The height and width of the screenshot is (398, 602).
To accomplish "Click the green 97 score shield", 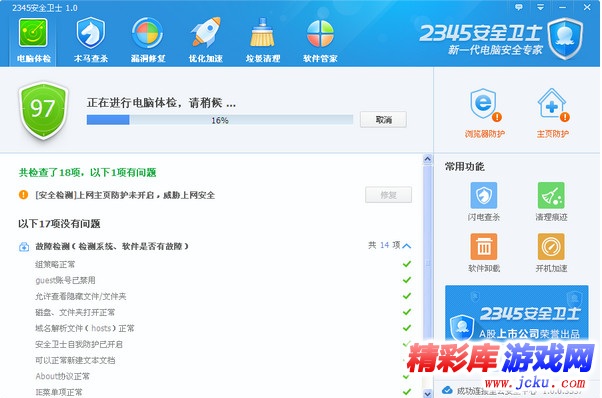I will [43, 110].
